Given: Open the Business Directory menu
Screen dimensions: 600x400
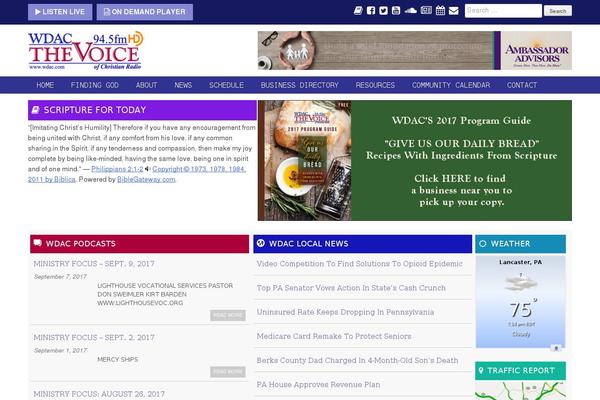Looking at the screenshot, I should tap(300, 85).
